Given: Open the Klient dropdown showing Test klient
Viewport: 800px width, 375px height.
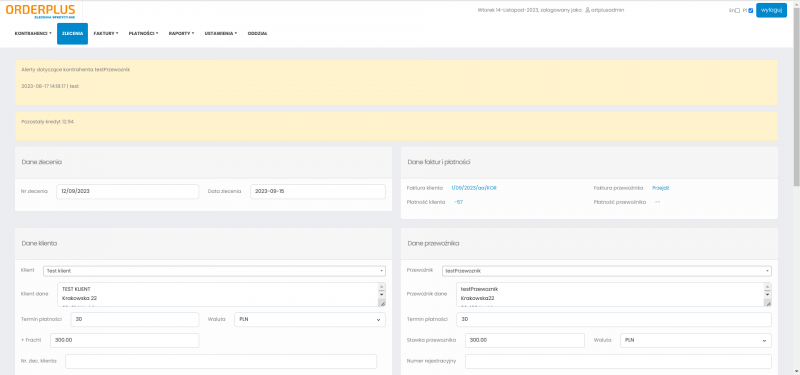Looking at the screenshot, I should coord(214,271).
